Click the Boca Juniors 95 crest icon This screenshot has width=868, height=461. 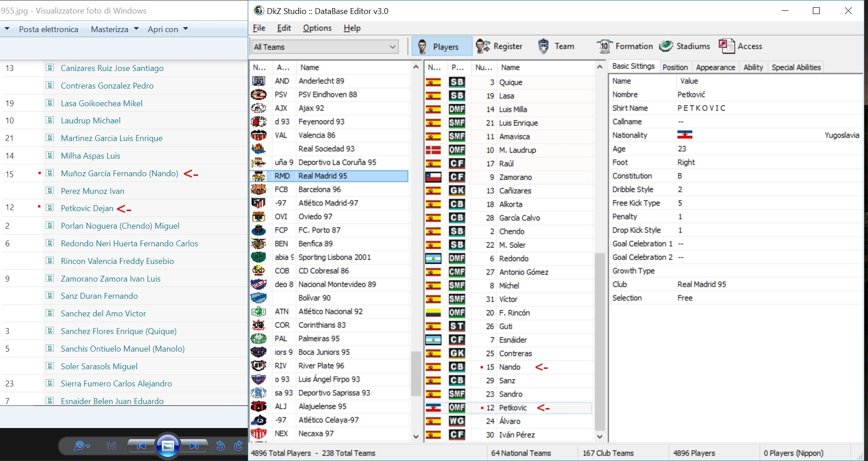(259, 352)
